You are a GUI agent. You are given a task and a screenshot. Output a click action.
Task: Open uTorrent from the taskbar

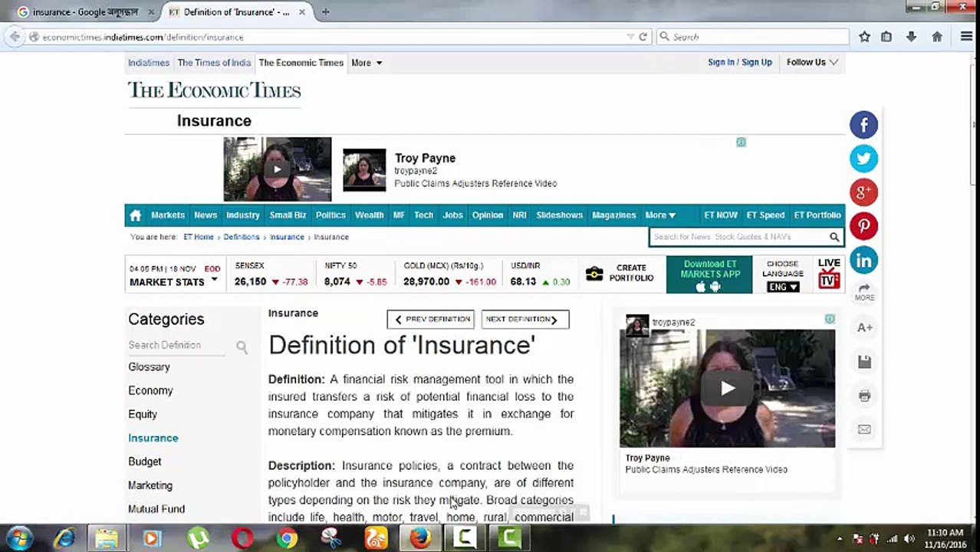[x=198, y=539]
